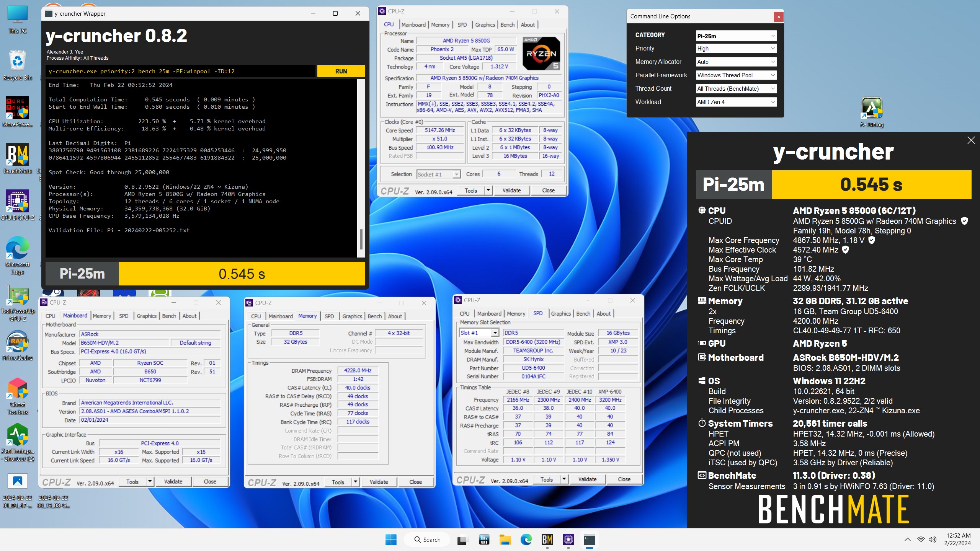
Task: Open the Memory Allocator dropdown
Action: (x=736, y=62)
